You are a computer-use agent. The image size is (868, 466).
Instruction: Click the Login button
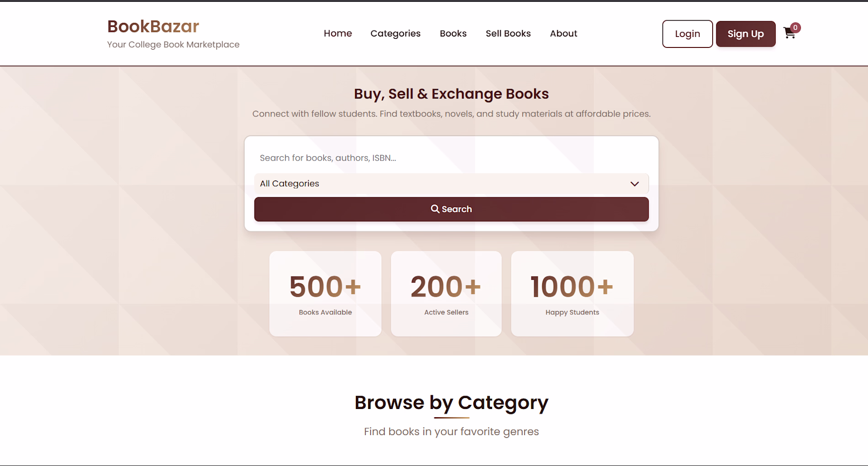tap(687, 34)
